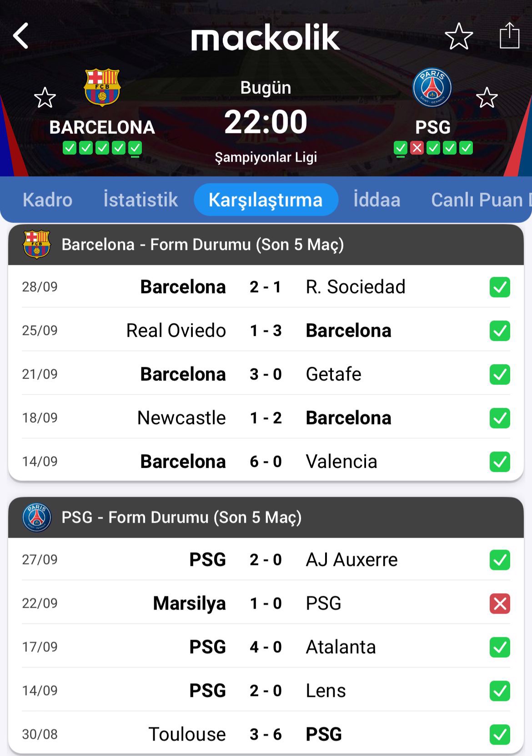532x756 pixels.
Task: Switch to the Kadro tab
Action: (47, 200)
